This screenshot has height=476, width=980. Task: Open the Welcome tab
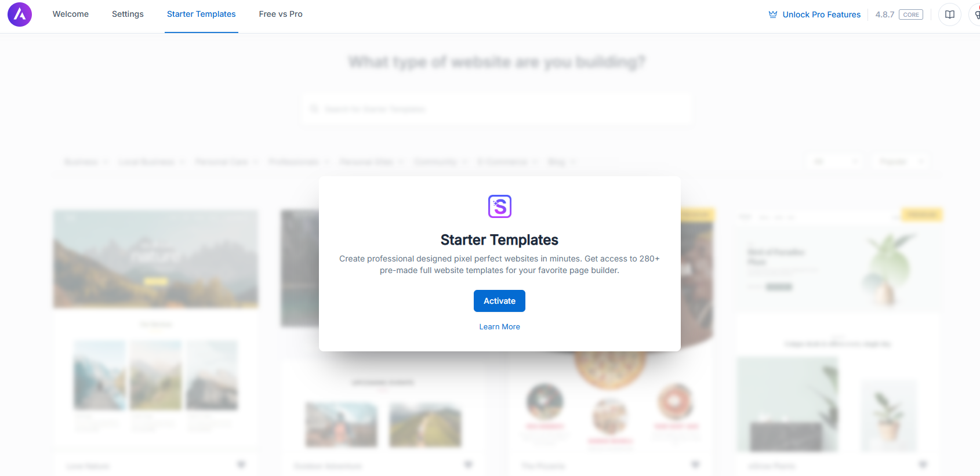71,14
